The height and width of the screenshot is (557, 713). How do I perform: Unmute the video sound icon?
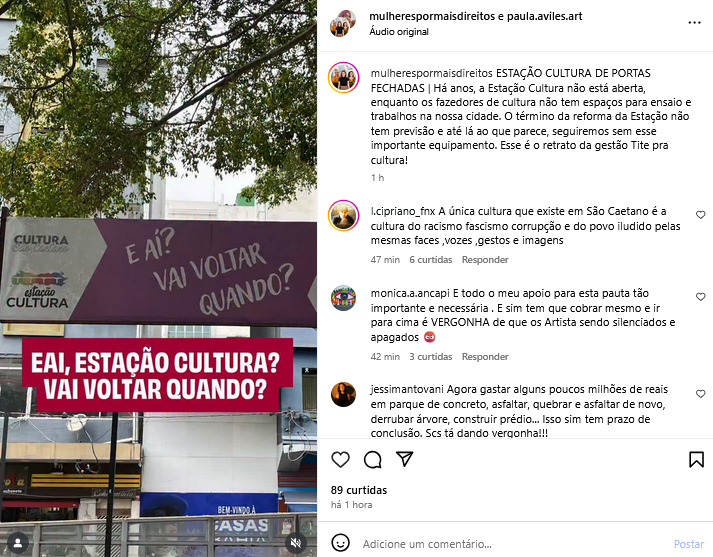point(296,543)
